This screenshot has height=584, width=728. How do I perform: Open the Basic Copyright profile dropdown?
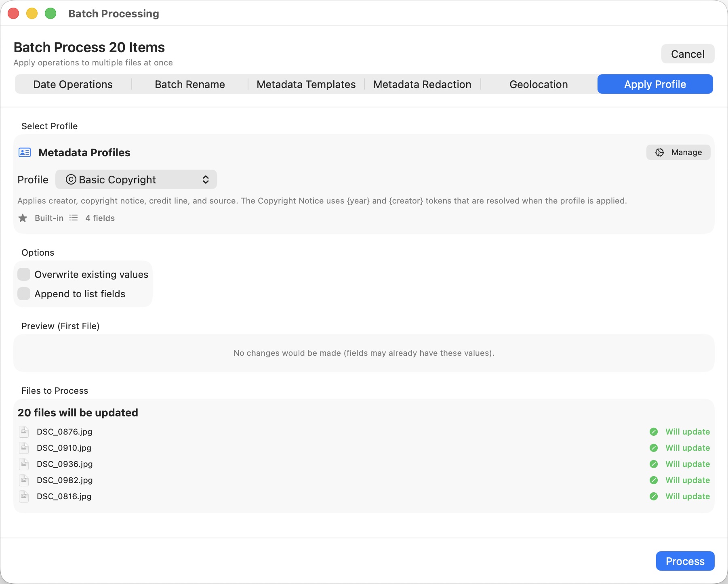click(x=136, y=179)
